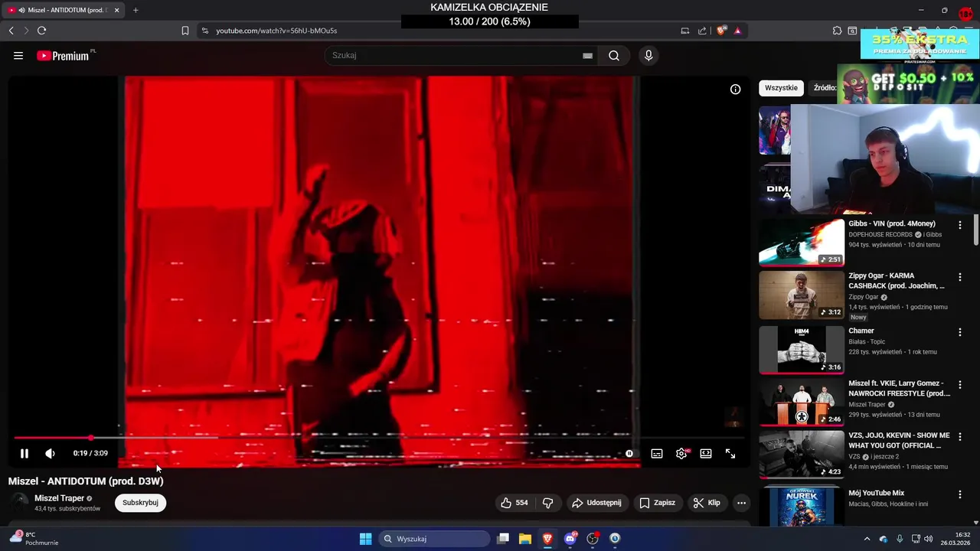Turn on subtitles in the player

[657, 454]
